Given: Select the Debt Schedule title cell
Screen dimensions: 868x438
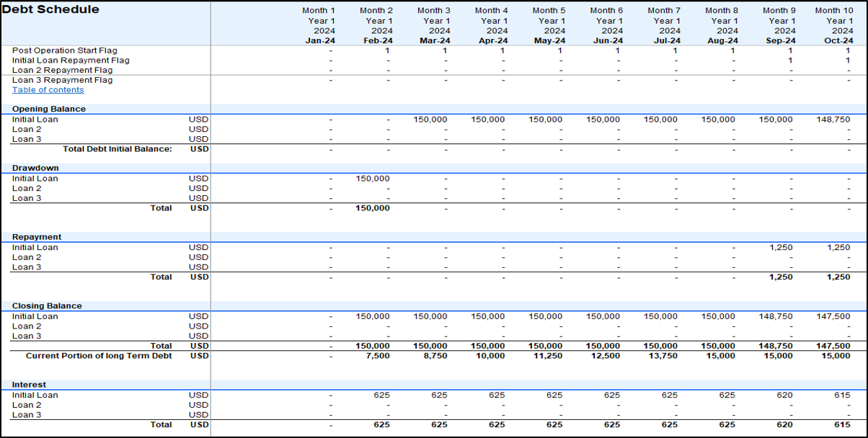Looking at the screenshot, I should pos(51,10).
